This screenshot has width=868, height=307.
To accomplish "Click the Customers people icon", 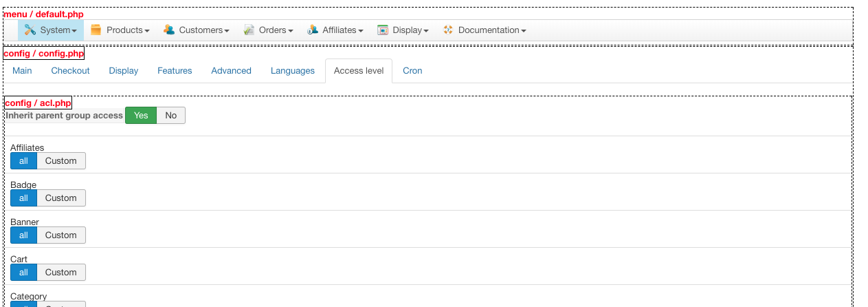I will (x=169, y=30).
